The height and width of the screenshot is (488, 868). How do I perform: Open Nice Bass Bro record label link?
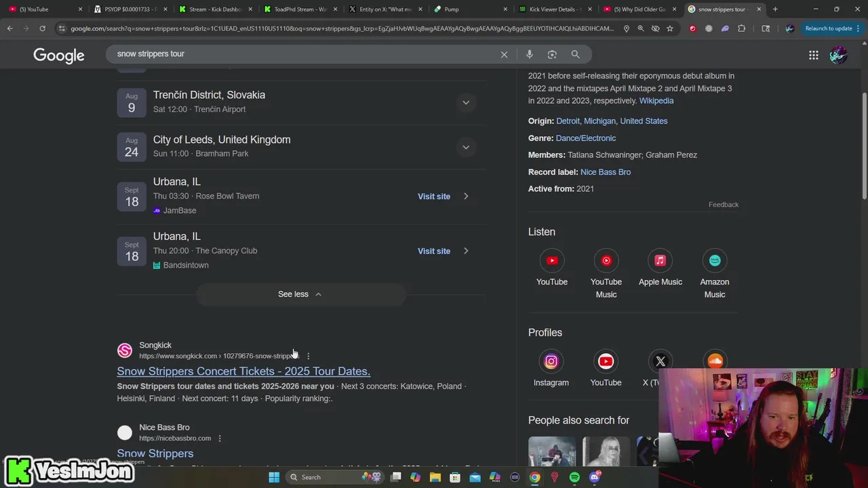tap(606, 172)
